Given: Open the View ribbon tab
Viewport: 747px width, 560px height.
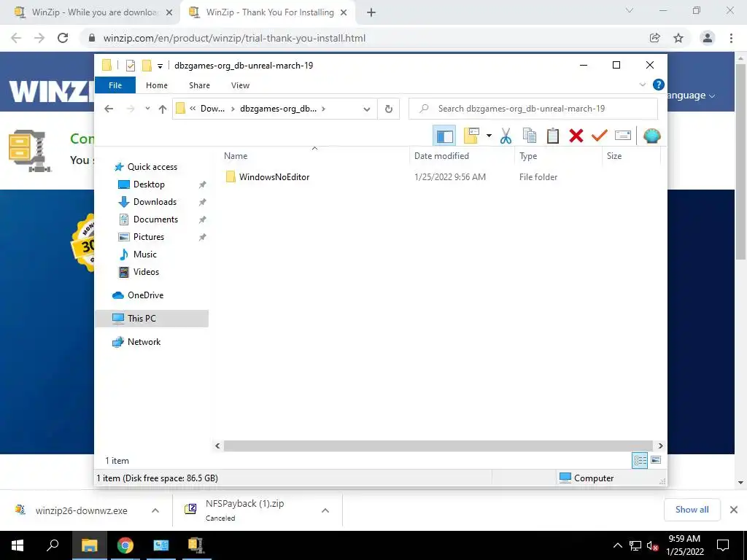Looking at the screenshot, I should point(240,85).
